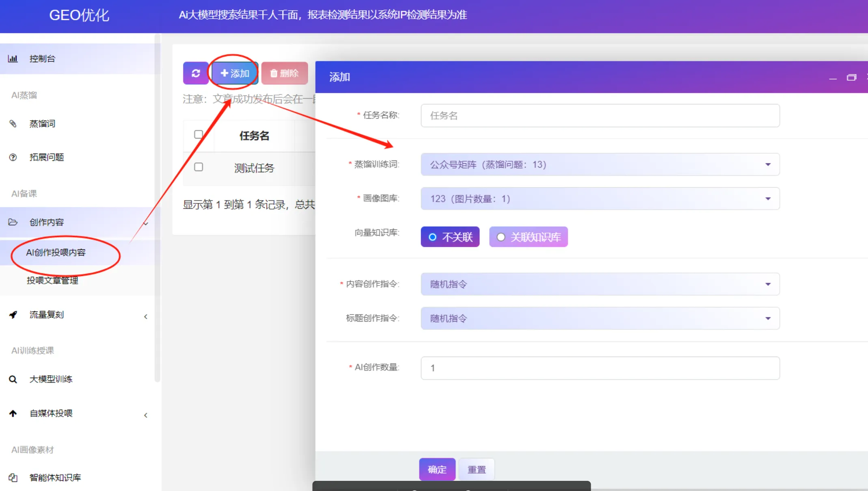Open the 内容创作指令 dropdown
This screenshot has width=868, height=491.
(600, 284)
